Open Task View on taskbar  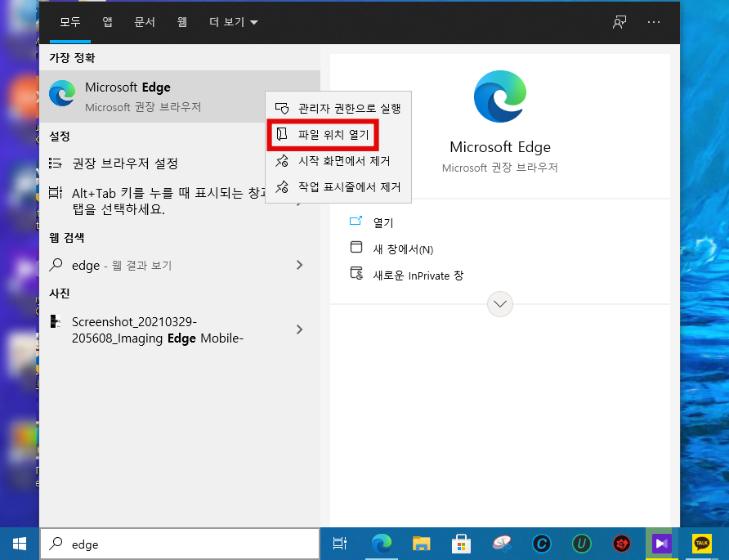340,544
